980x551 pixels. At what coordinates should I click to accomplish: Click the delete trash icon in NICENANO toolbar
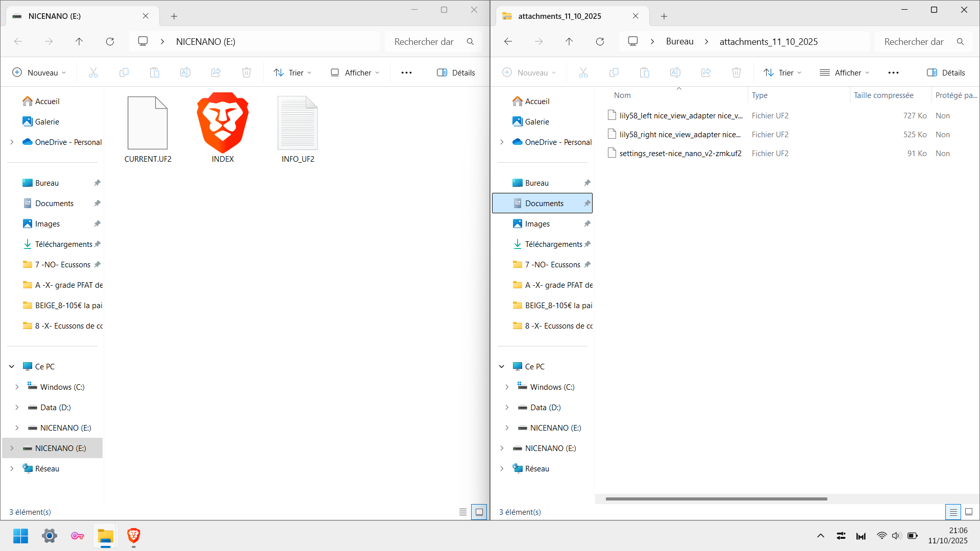(247, 72)
